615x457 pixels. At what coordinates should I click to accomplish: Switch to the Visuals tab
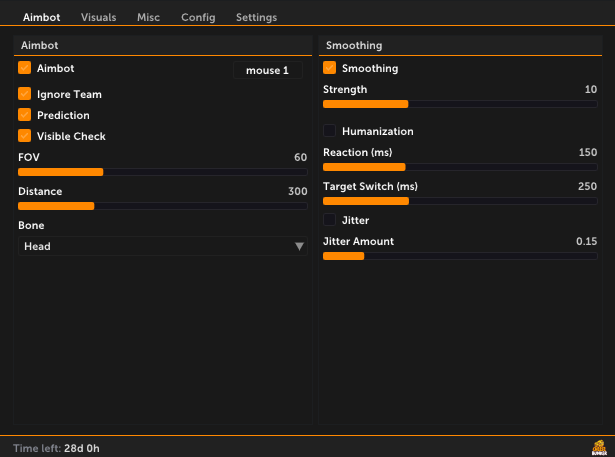click(x=98, y=17)
